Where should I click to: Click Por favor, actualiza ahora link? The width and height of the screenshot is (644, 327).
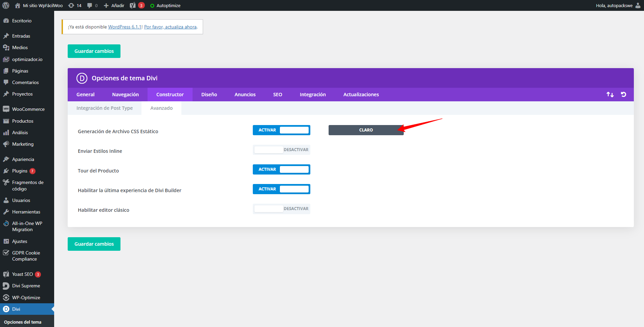tap(170, 27)
